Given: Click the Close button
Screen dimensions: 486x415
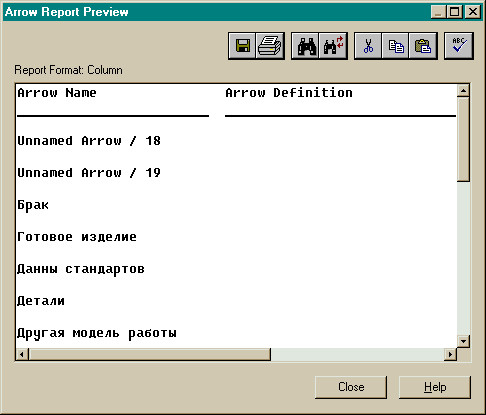Looking at the screenshot, I should tap(351, 387).
